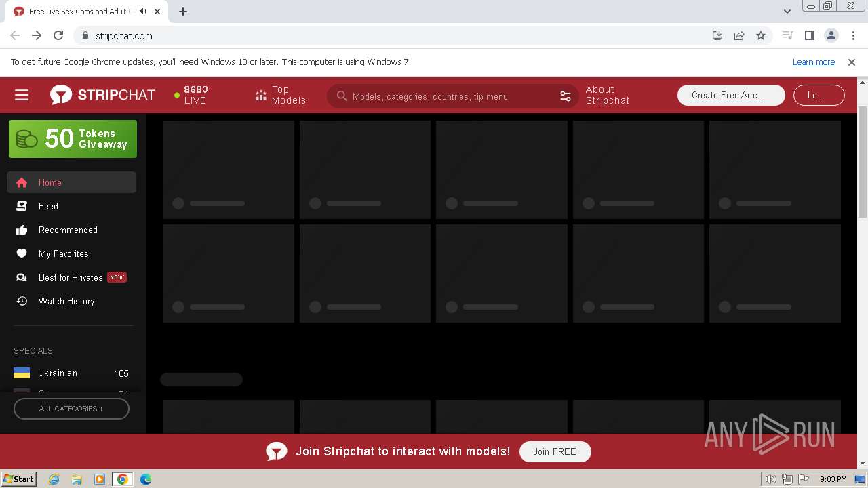868x488 pixels.
Task: Click Join FREE button
Action: click(x=555, y=451)
